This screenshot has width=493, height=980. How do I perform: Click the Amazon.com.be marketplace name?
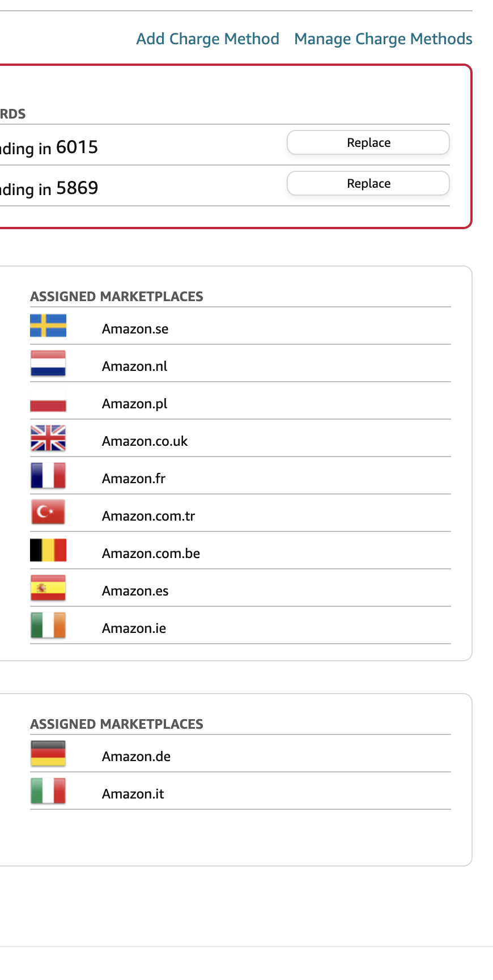pos(151,554)
